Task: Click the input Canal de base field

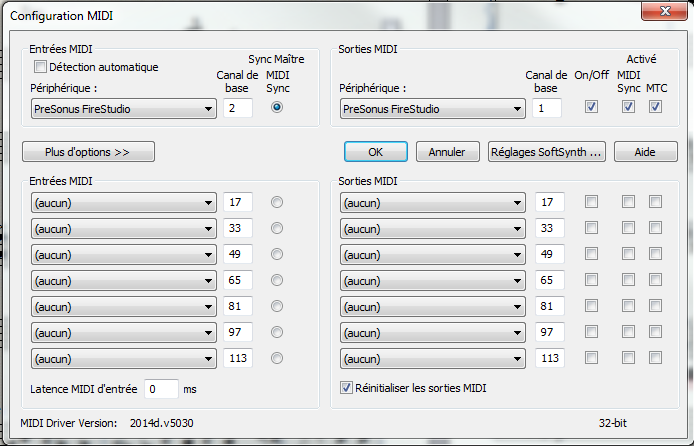Action: [x=238, y=108]
